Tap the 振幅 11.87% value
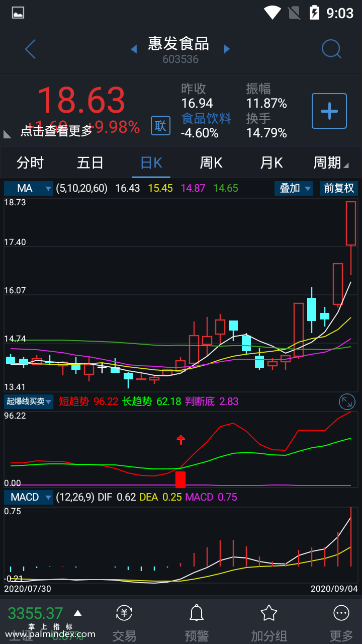This screenshot has width=362, height=644. (266, 103)
